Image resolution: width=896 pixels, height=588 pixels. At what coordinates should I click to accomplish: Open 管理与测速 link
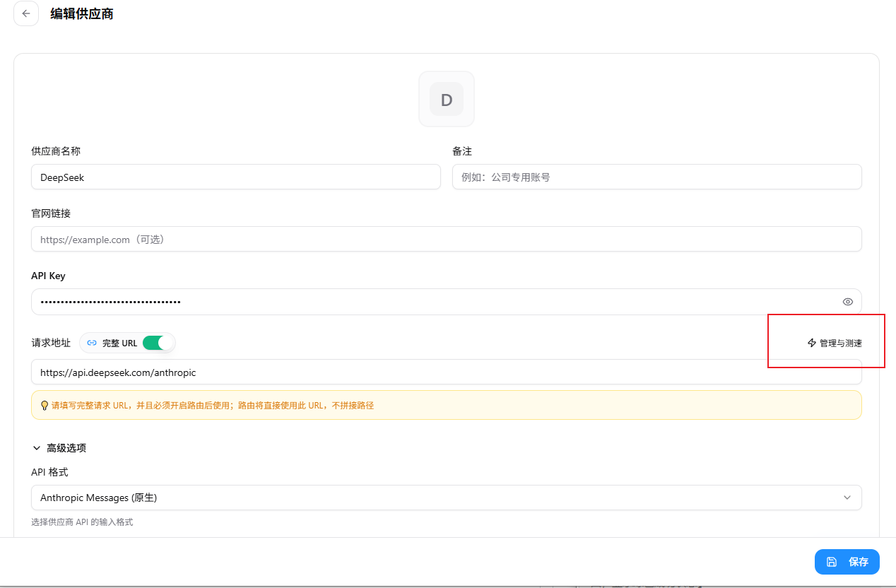[x=835, y=343]
